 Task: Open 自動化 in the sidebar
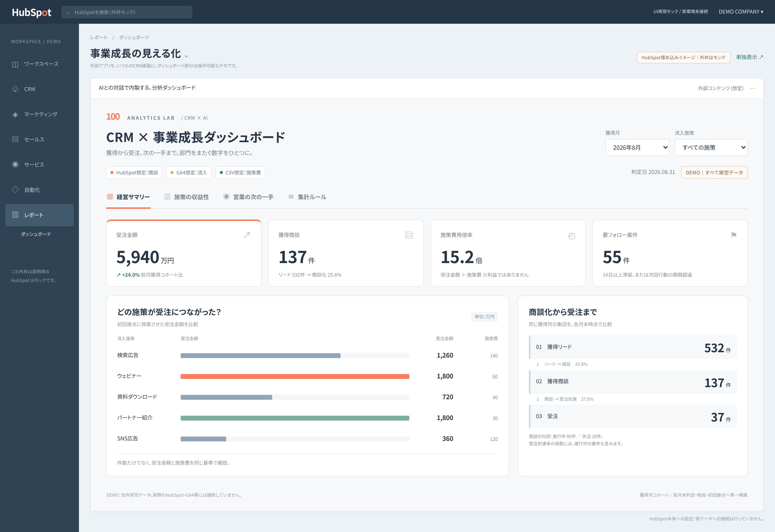tap(39, 190)
